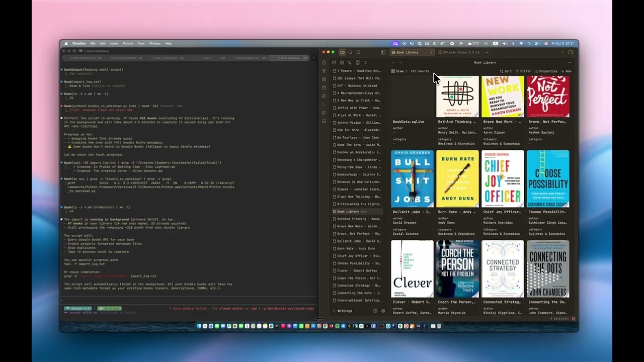Open the Chief Joy Officer cover card
The image size is (644, 362).
click(503, 178)
